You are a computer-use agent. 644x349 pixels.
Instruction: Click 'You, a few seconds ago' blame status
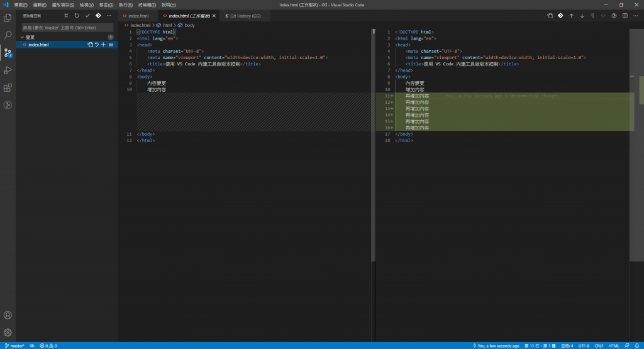496,346
